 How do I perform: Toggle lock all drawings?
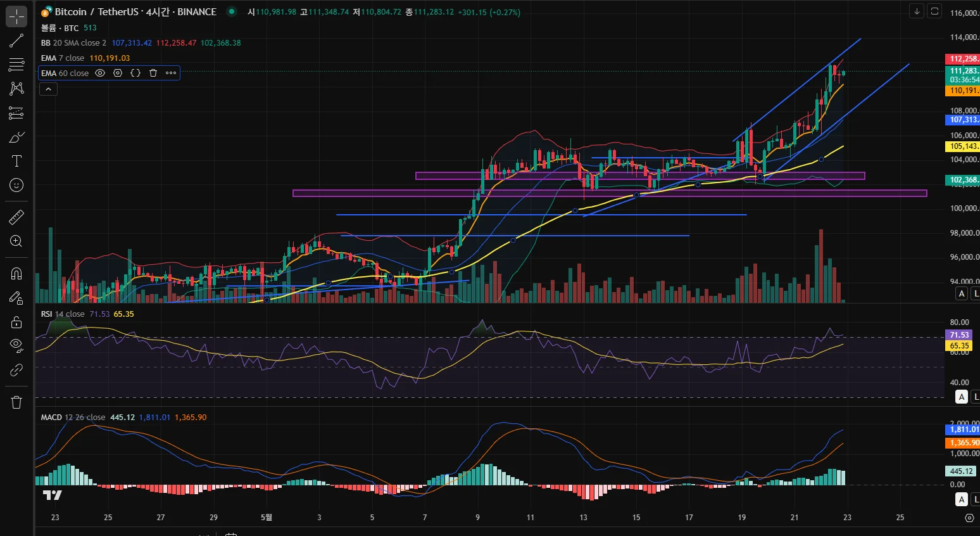click(16, 322)
